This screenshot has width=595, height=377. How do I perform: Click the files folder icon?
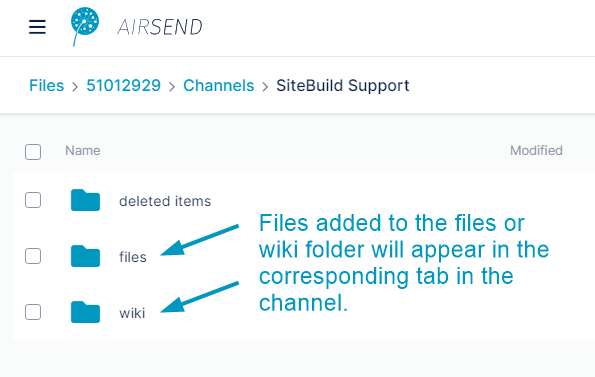85,256
